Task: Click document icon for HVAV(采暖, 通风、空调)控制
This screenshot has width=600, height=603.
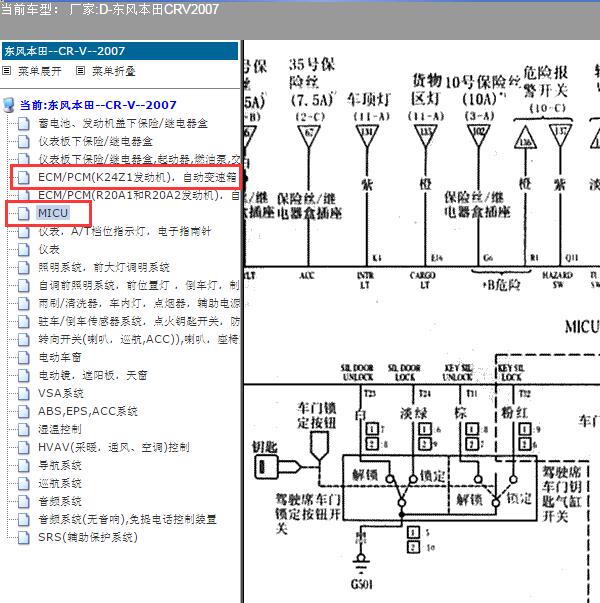Action: click(23, 448)
